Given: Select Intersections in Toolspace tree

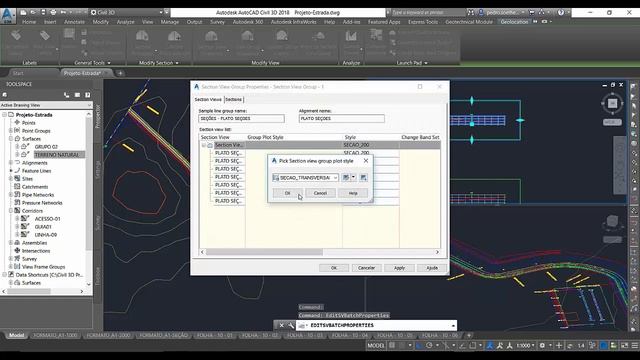Looking at the screenshot, I should point(36,251).
